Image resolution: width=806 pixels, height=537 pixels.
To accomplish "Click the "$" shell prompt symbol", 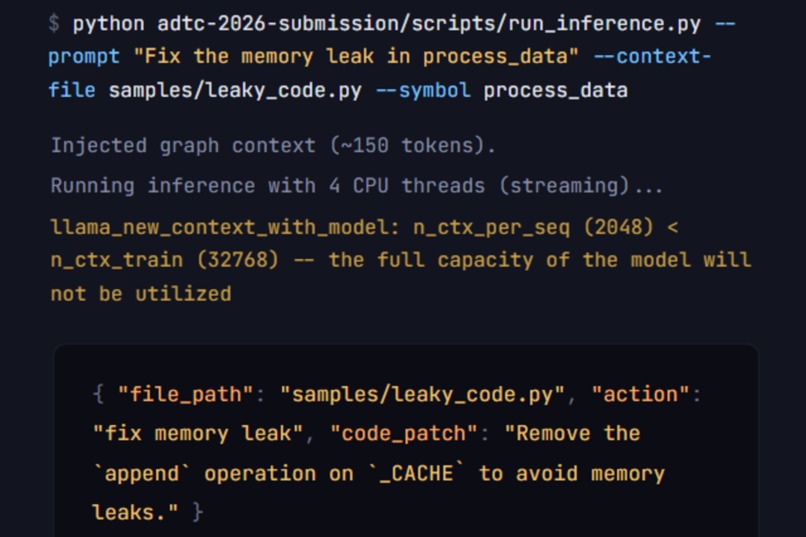I will click(x=54, y=24).
